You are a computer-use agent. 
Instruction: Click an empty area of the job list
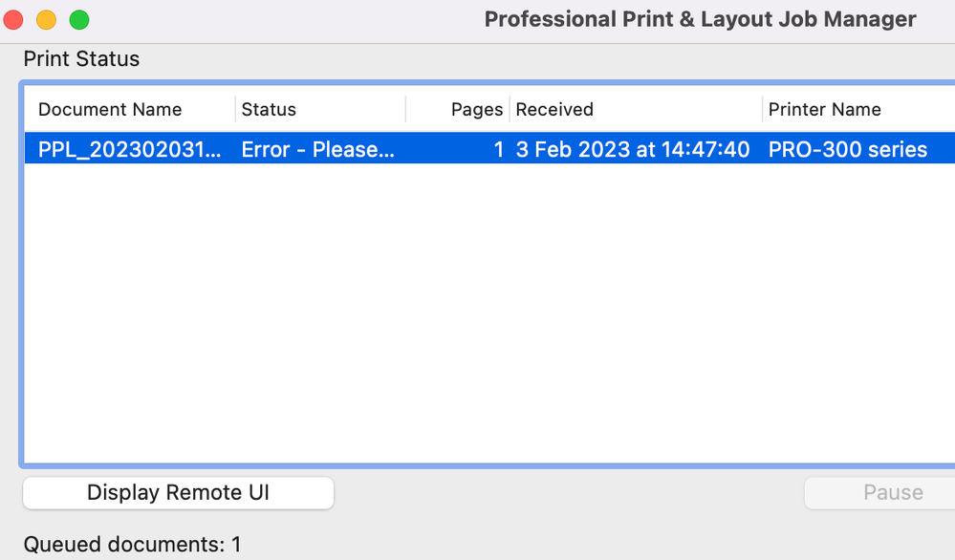478,306
